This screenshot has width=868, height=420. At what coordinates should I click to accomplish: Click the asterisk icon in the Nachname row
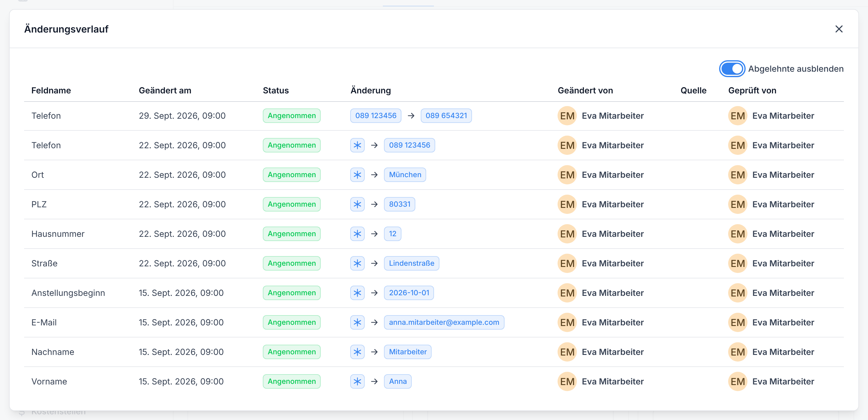click(x=357, y=352)
